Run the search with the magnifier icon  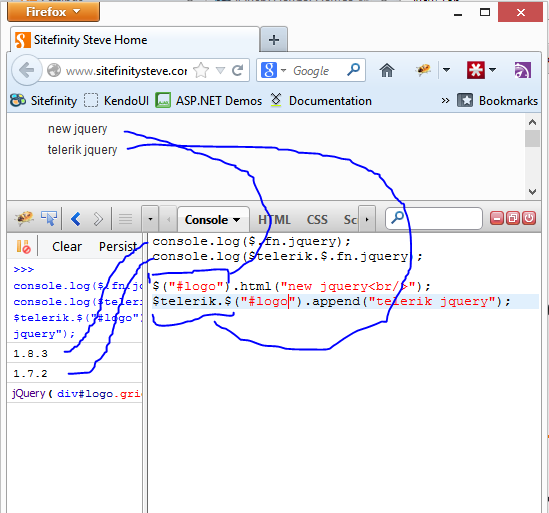353,69
